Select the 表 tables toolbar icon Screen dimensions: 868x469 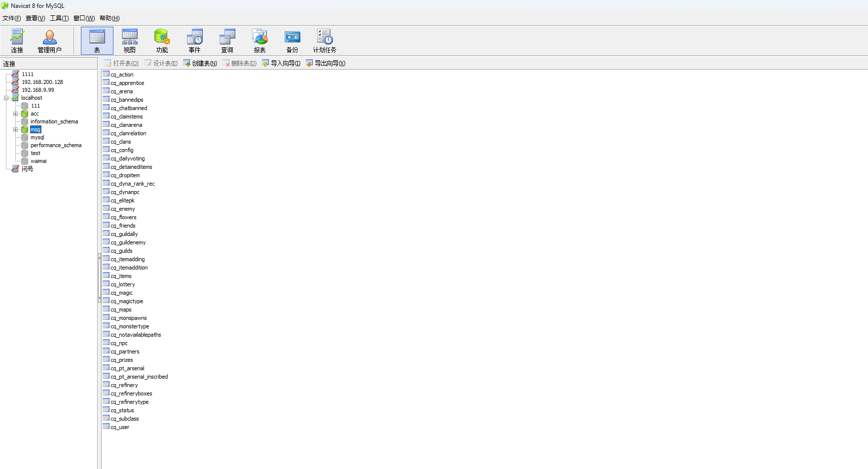pos(97,41)
